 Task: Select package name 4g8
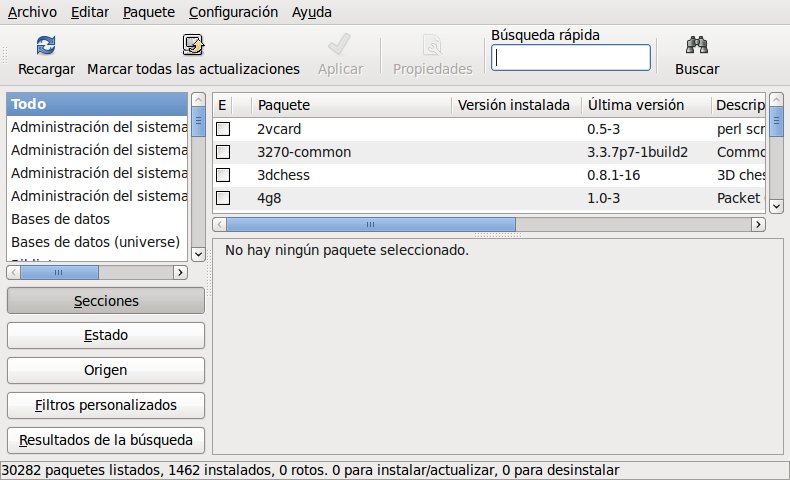click(x=269, y=198)
